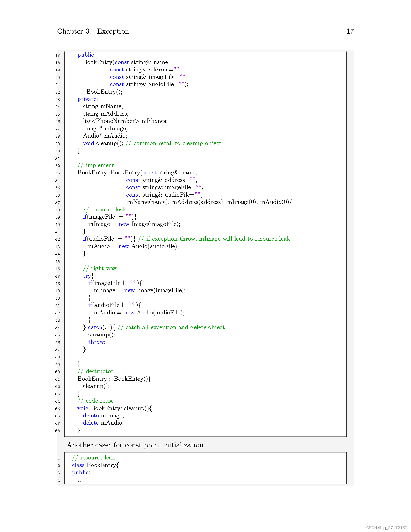411x532 pixels.
Task: Click 'string mAddress;' on line 25
Action: [x=106, y=114]
